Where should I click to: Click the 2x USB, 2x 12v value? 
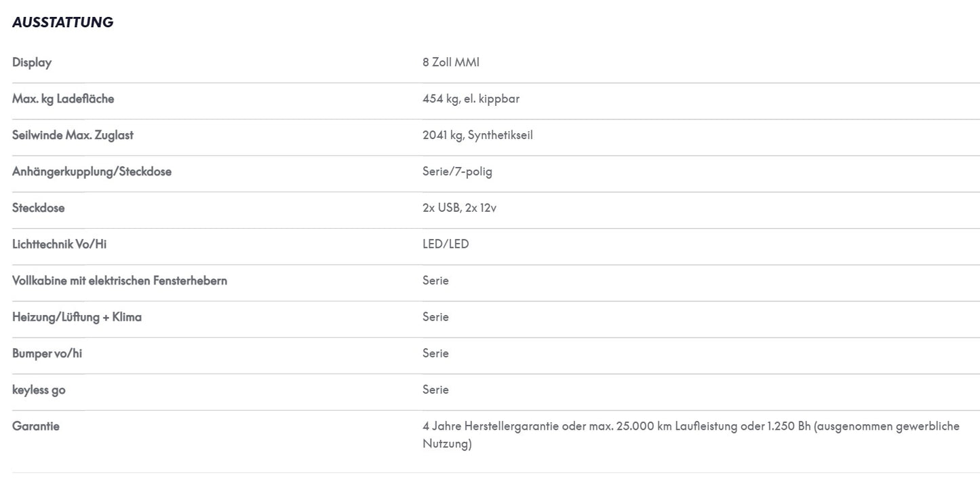pos(459,208)
